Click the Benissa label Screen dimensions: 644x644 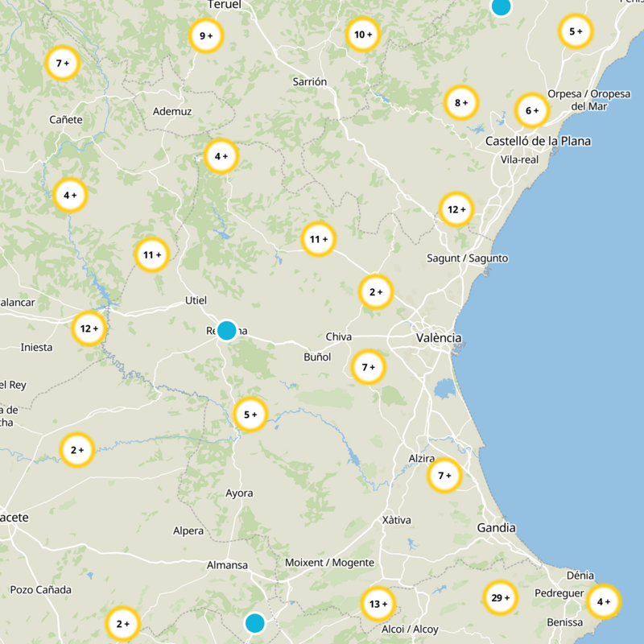point(565,622)
